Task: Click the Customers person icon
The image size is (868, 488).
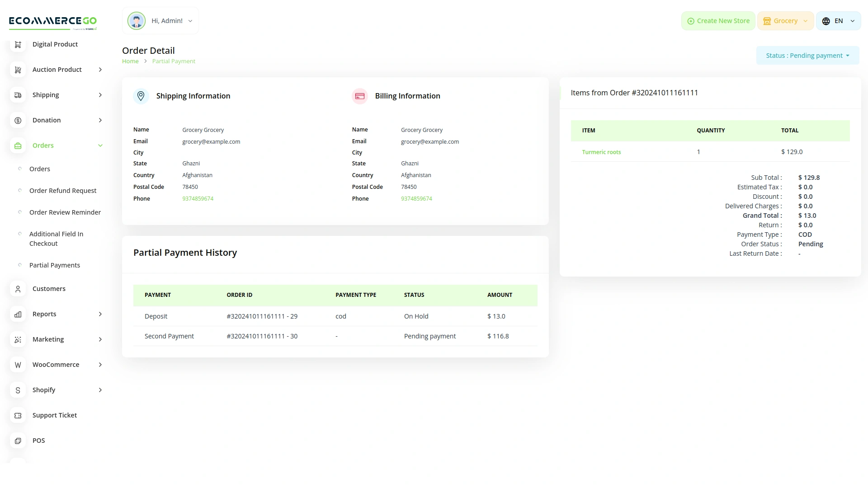Action: point(18,289)
